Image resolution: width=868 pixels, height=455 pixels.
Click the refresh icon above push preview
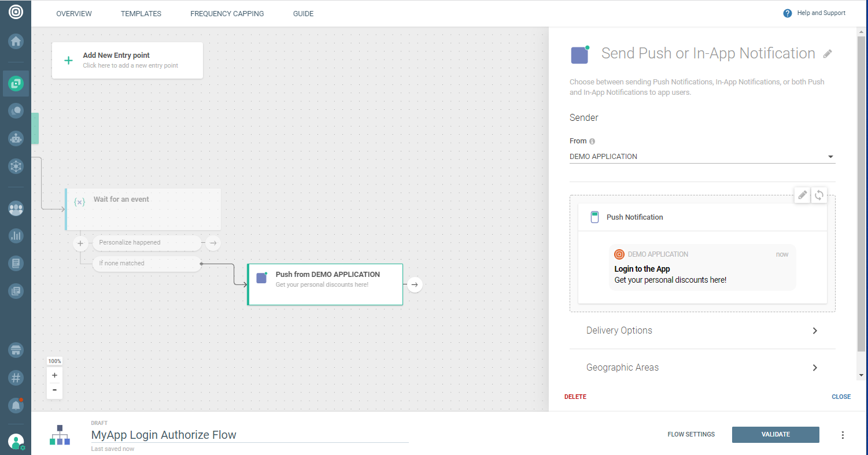(819, 195)
